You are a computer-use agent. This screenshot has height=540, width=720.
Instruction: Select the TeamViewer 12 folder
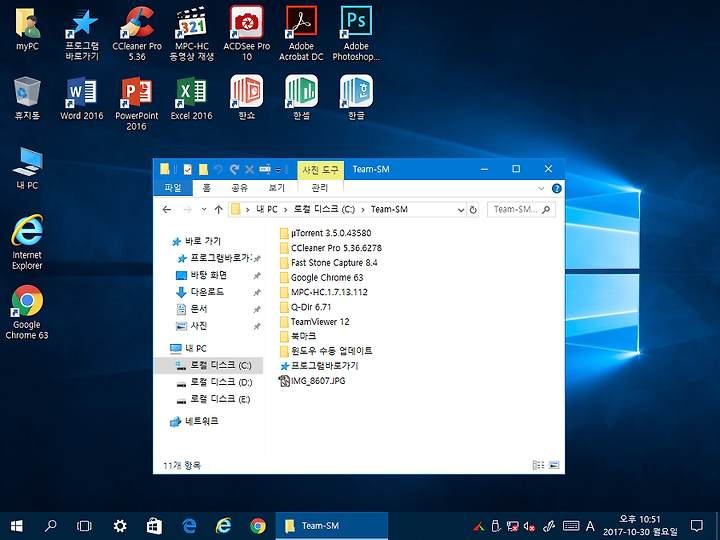[x=315, y=321]
